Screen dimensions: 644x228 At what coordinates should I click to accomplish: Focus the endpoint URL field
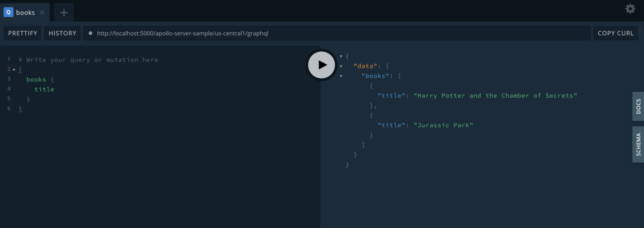[x=337, y=33]
